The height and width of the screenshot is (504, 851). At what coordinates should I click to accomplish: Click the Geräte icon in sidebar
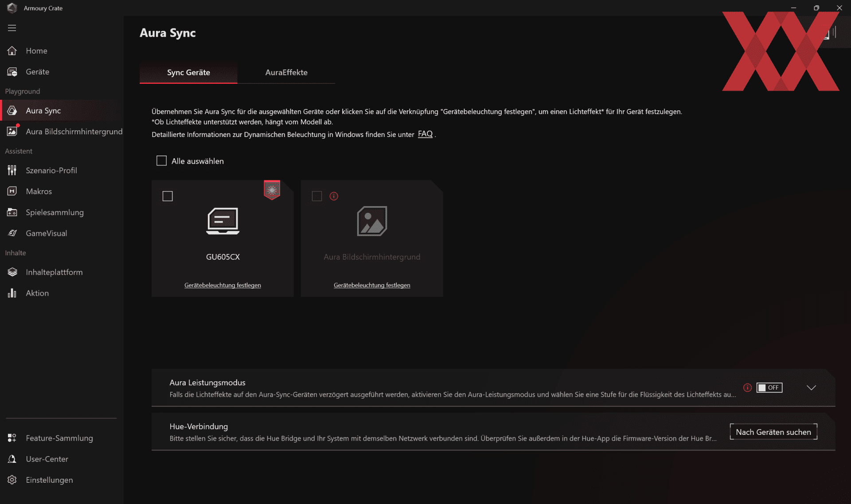12,72
